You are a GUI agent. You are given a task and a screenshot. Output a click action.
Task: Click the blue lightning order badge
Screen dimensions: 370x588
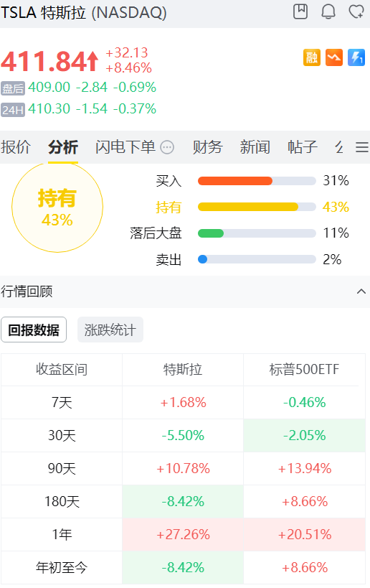[x=356, y=57]
